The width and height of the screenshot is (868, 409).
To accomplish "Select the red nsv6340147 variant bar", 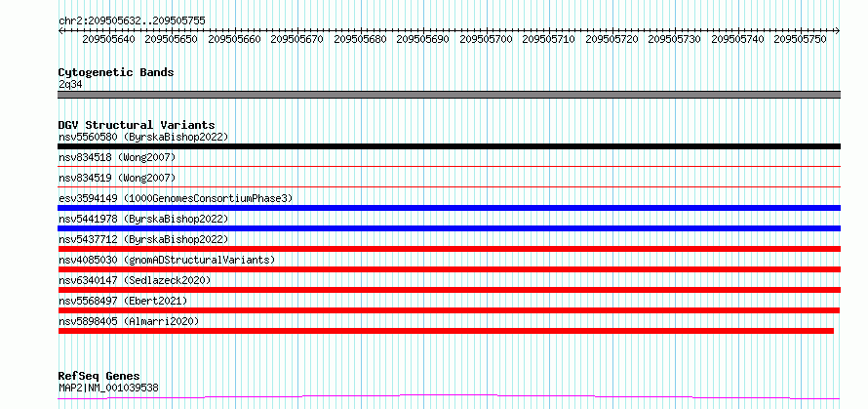I will tap(449, 290).
